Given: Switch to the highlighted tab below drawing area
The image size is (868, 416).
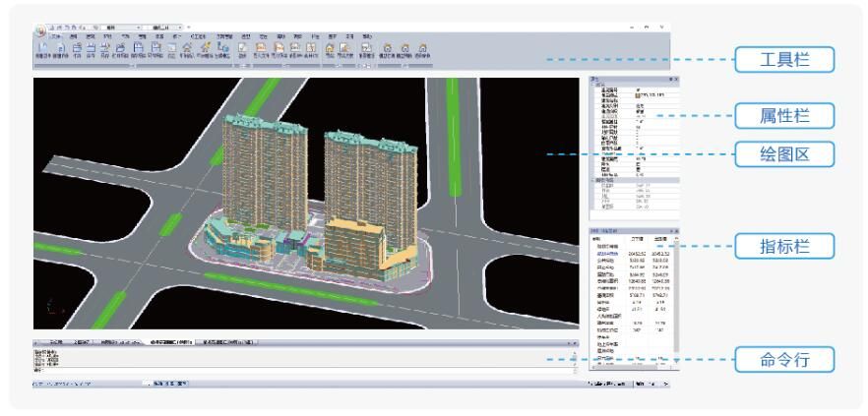Looking at the screenshot, I should click(171, 342).
